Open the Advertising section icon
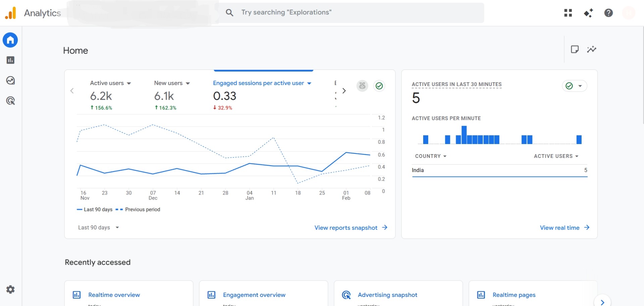Screen dimensions: 644x306 (10, 101)
